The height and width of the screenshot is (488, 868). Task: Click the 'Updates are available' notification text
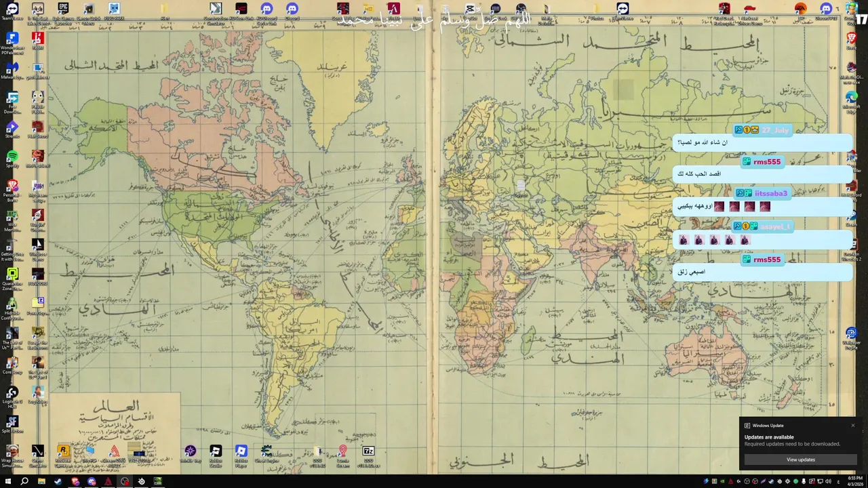coord(769,437)
